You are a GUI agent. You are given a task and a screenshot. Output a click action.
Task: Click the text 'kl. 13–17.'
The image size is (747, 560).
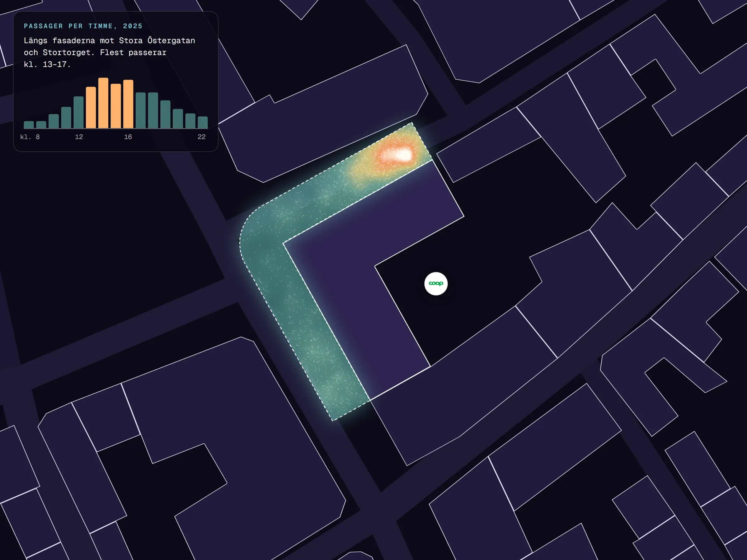[47, 64]
